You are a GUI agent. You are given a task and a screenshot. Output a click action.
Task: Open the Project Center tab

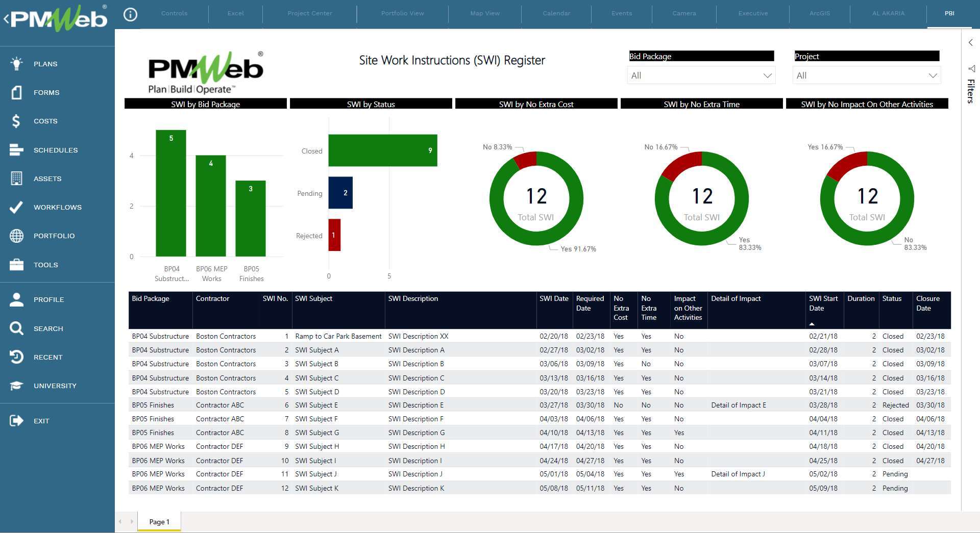tap(309, 13)
